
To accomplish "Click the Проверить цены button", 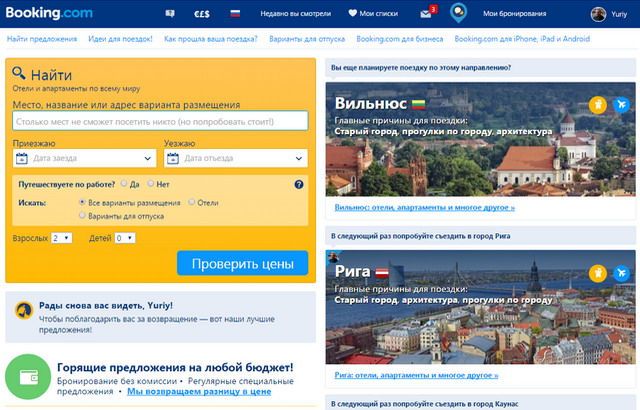I will pyautogui.click(x=242, y=264).
